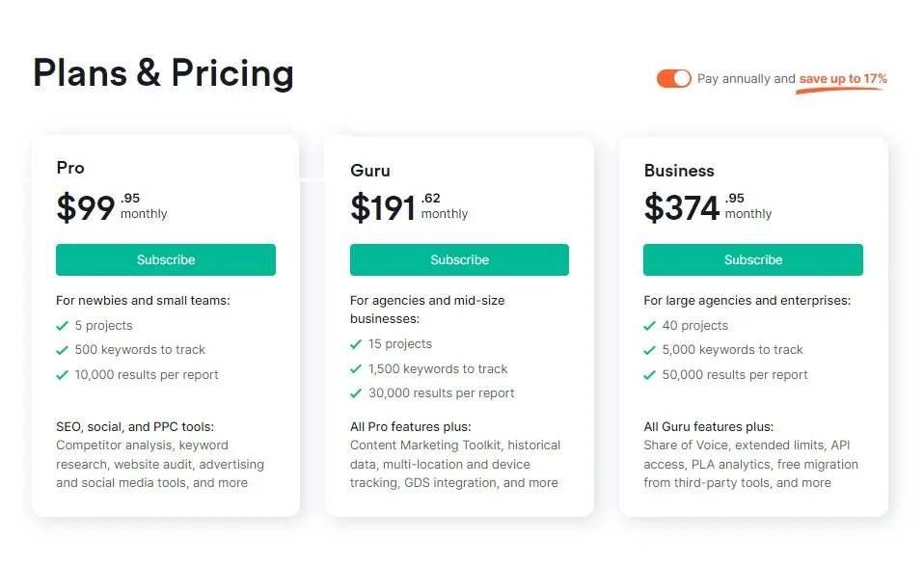The image size is (924, 567).
Task: Subscribe to the Business plan
Action: (x=753, y=260)
